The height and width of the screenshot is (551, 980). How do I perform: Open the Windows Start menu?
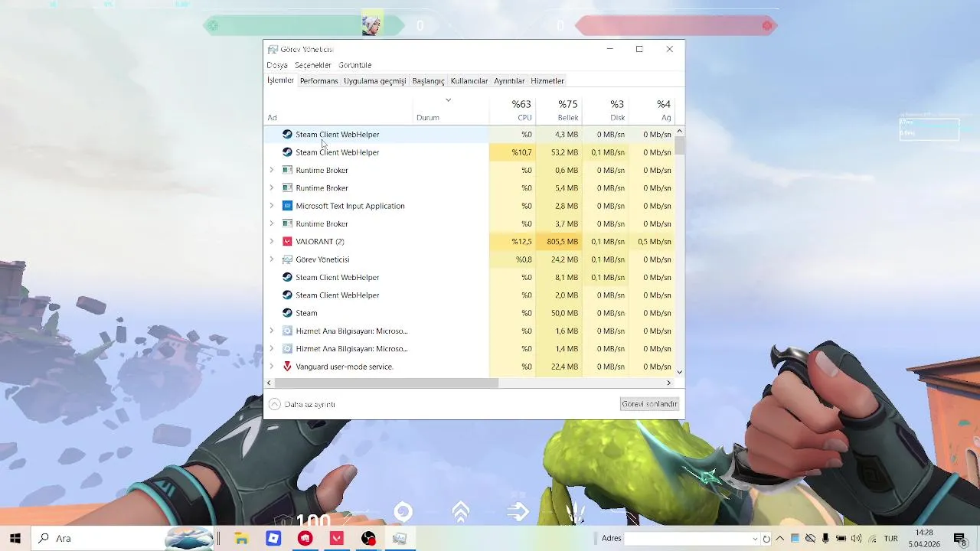pos(15,538)
